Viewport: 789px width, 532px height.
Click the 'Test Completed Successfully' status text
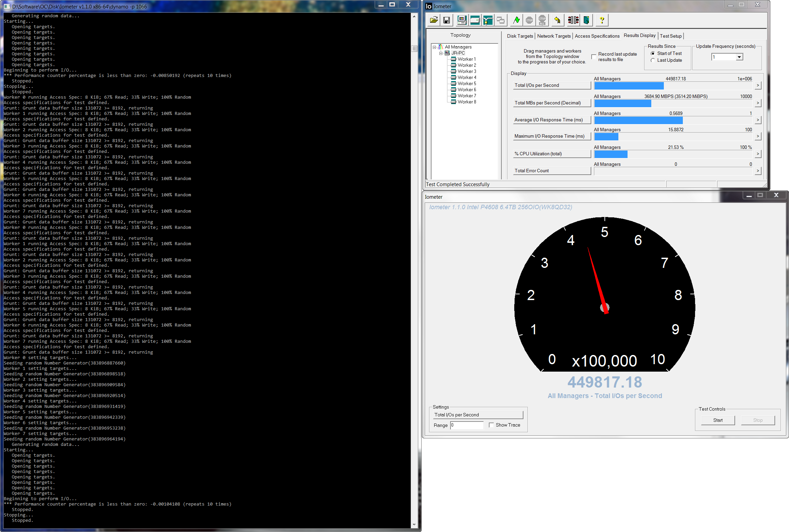coord(458,184)
